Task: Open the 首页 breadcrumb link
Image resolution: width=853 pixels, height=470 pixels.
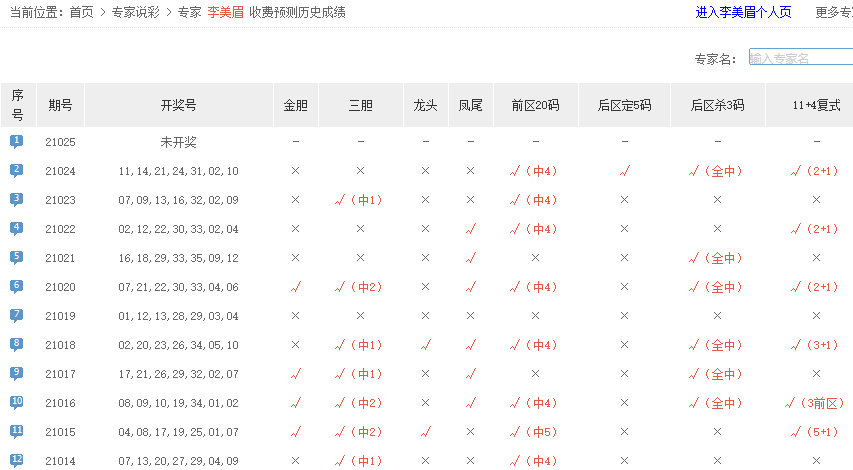Action: [x=82, y=13]
